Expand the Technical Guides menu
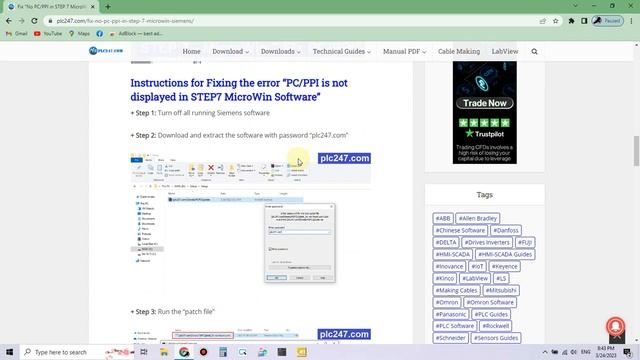Screen dimensions: 640x360 [x=342, y=51]
